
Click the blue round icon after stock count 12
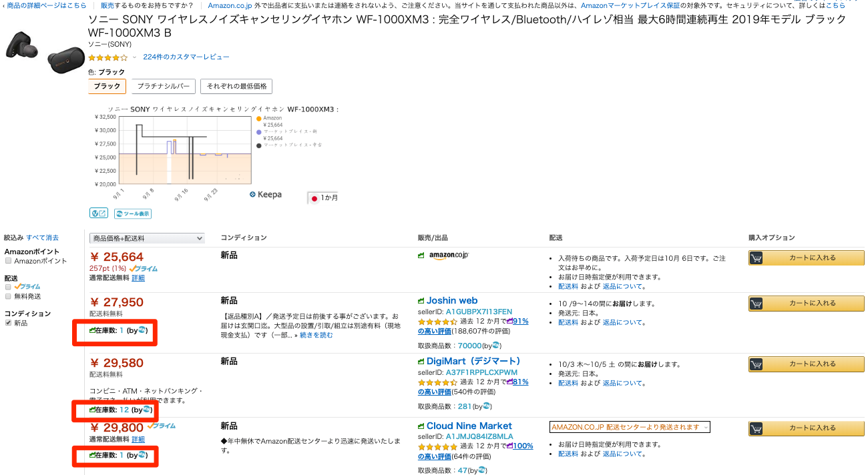[146, 410]
